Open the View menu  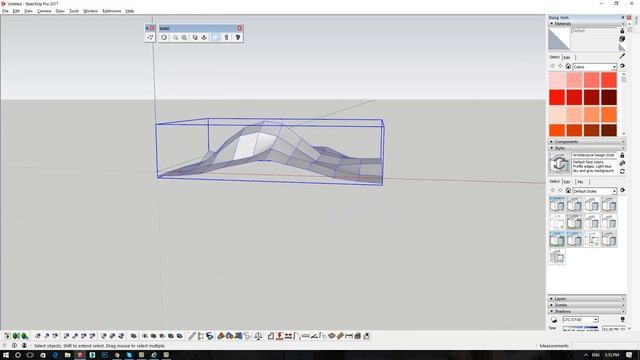[28, 11]
